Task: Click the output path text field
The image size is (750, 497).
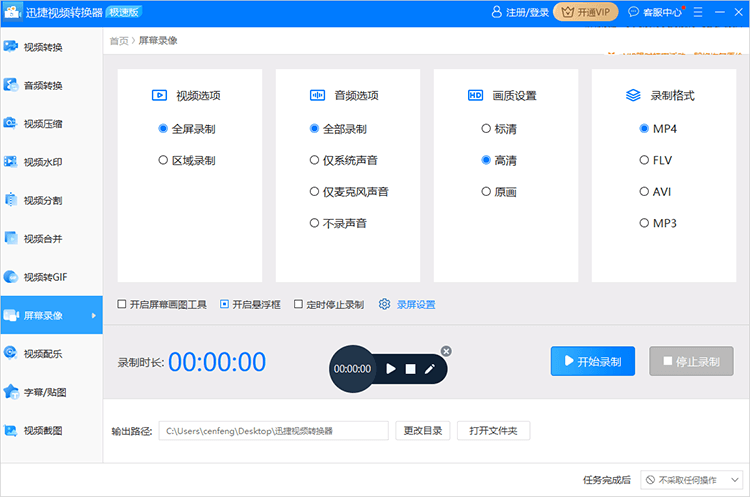Action: (273, 431)
